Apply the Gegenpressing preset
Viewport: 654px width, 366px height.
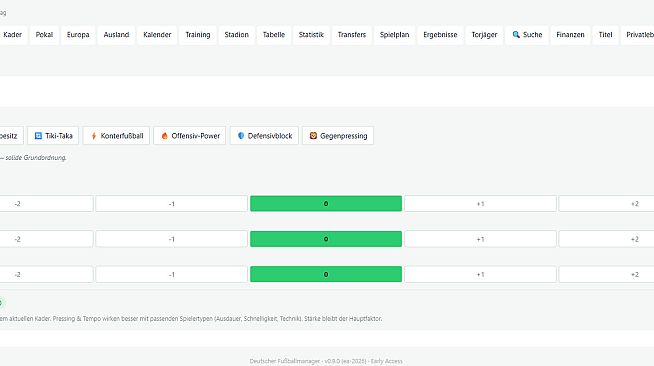coord(338,135)
